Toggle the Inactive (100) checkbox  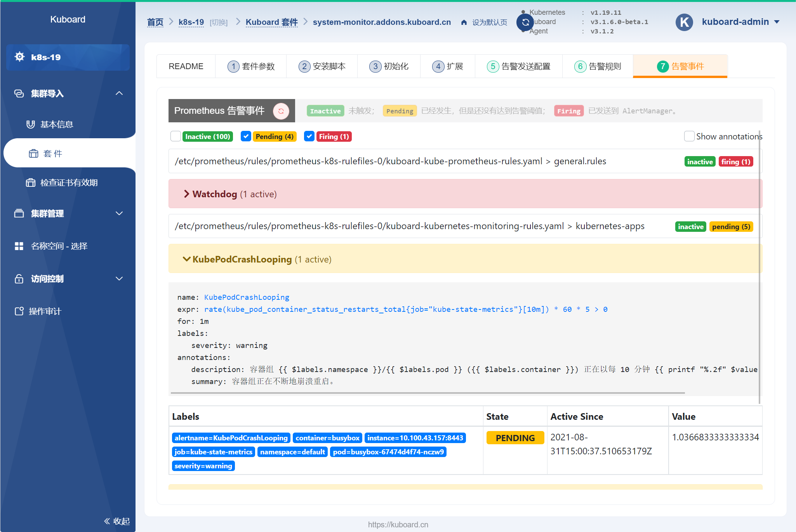[x=176, y=136]
